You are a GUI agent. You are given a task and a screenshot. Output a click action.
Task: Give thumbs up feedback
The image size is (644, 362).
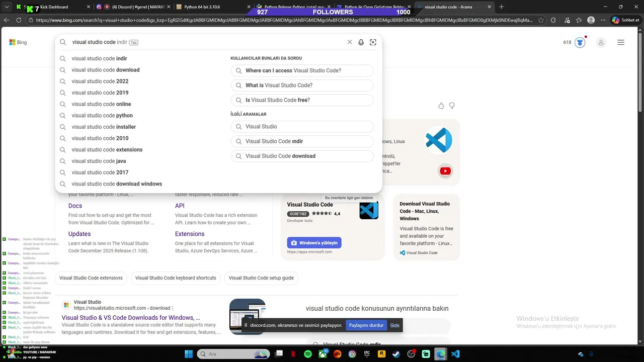(441, 106)
